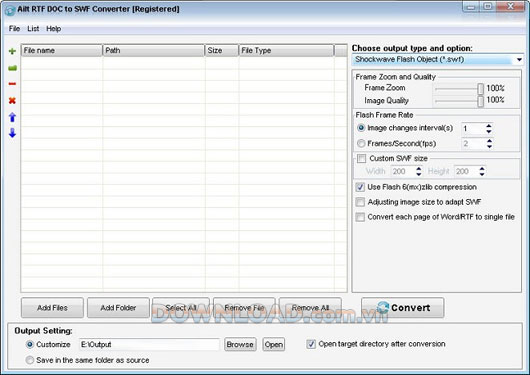The image size is (530, 375).
Task: Increase Frames/Second spinner value
Action: (489, 141)
